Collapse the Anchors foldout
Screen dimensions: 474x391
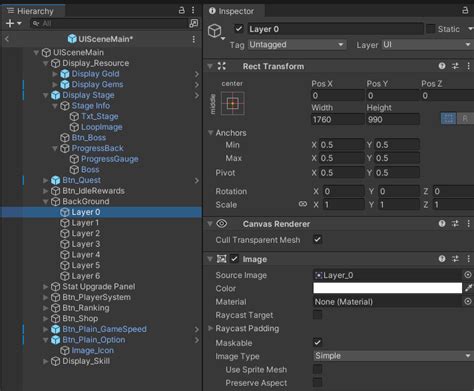click(210, 133)
